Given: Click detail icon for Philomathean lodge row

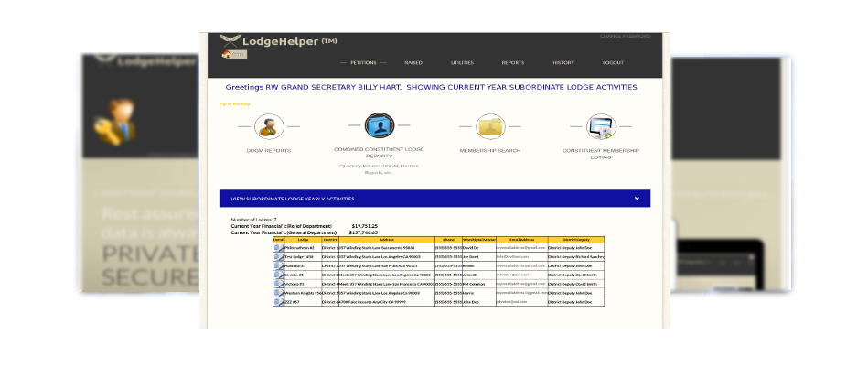Looking at the screenshot, I should (278, 247).
